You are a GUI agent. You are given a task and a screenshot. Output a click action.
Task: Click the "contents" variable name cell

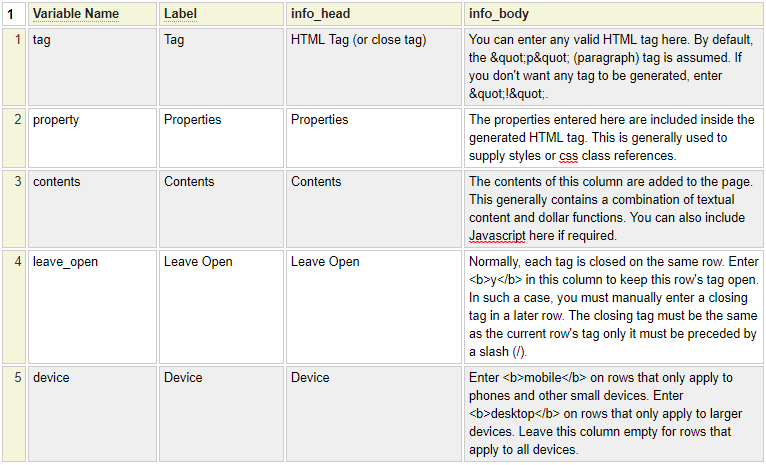click(90, 208)
